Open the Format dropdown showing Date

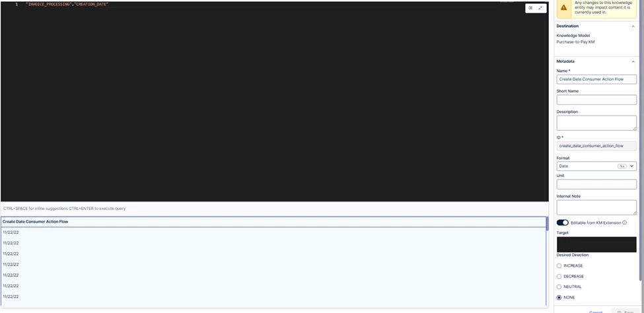coord(596,166)
